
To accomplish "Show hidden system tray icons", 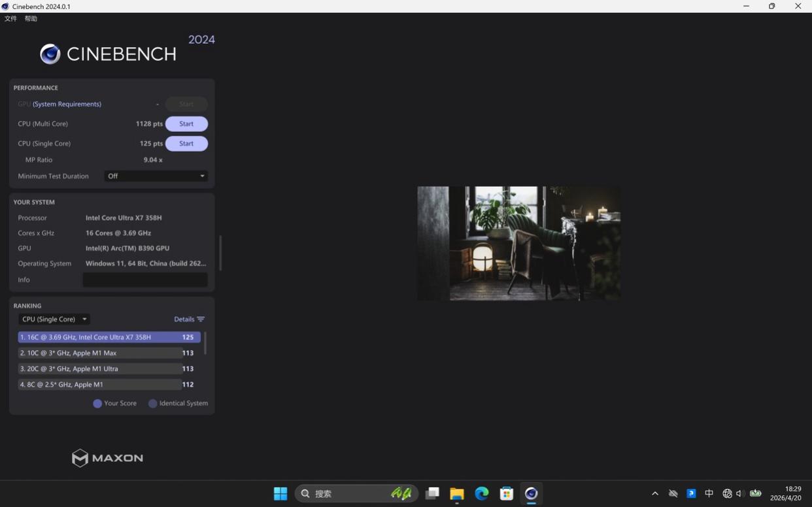I will [655, 493].
